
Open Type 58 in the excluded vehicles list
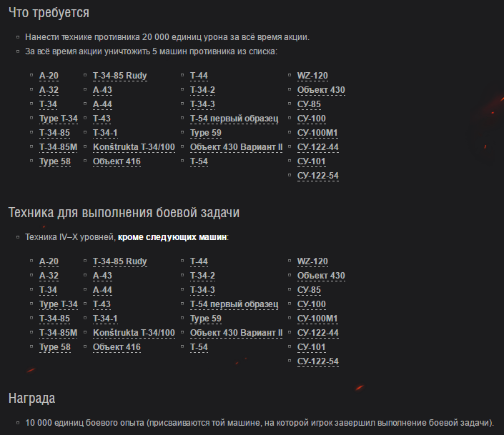click(55, 347)
